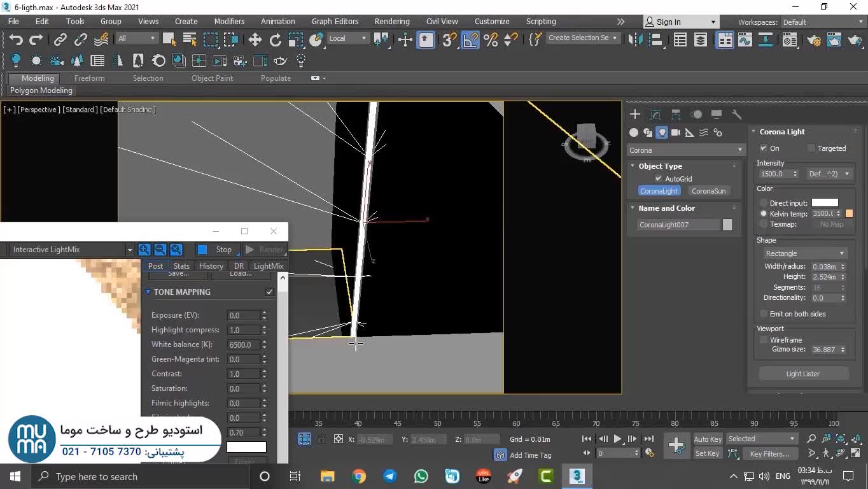Open the Rectangle shape dropdown
This screenshot has height=489, width=868.
pyautogui.click(x=804, y=253)
